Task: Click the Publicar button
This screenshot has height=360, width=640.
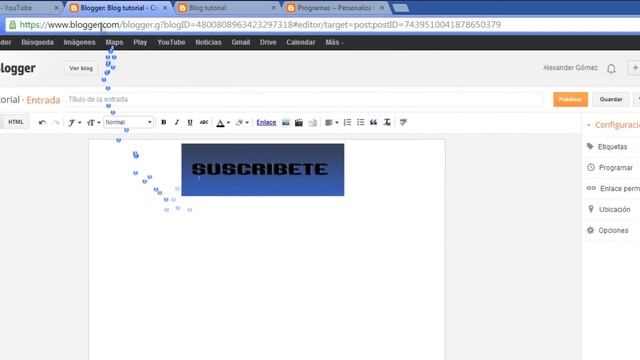Action: (570, 99)
